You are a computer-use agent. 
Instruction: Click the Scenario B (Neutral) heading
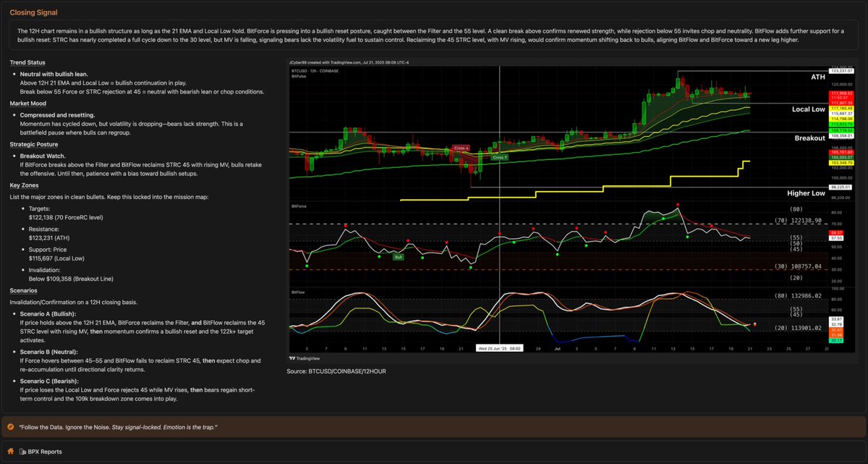tap(51, 351)
